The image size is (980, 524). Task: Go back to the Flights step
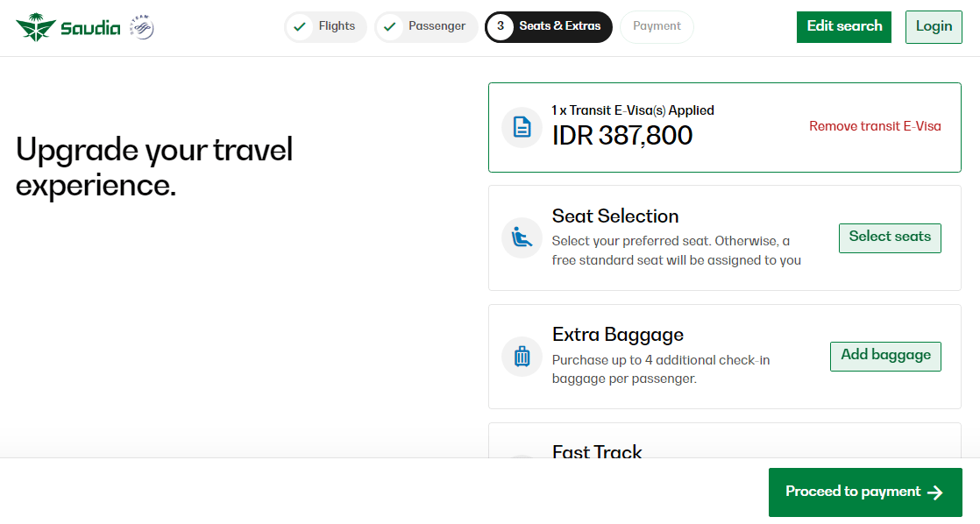tap(337, 26)
